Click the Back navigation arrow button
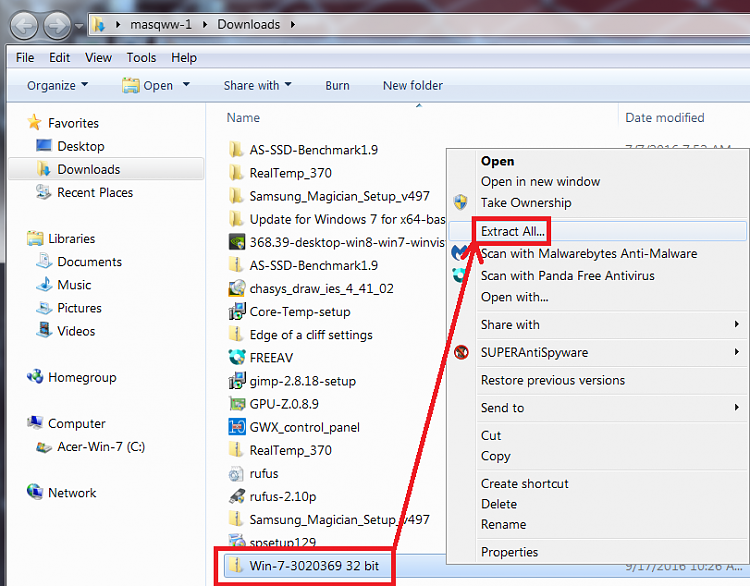The width and height of the screenshot is (750, 586). (24, 25)
